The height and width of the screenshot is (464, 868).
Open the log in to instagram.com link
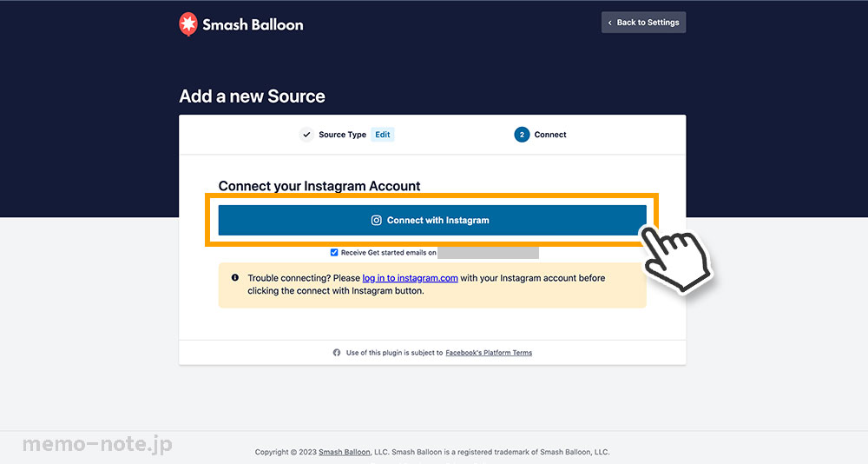[x=411, y=278]
